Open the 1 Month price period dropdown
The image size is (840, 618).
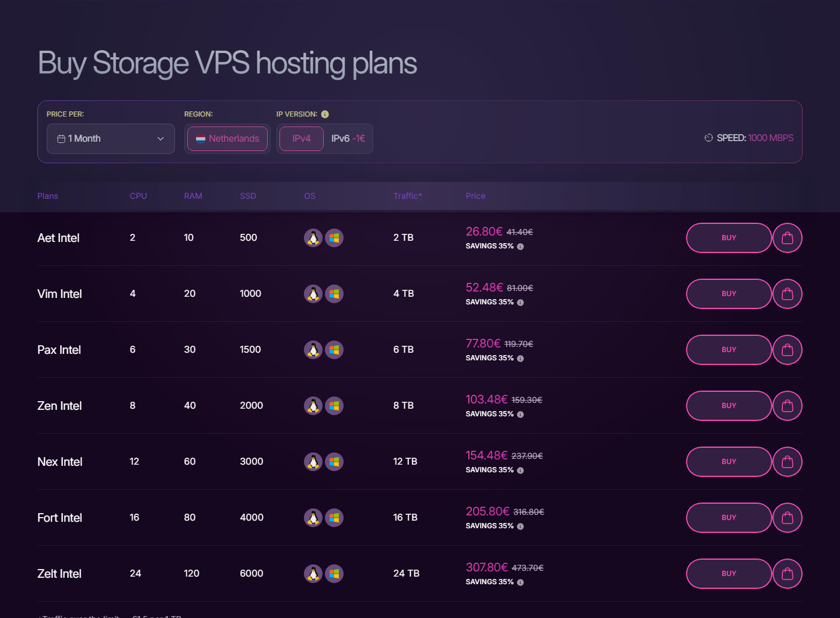111,139
